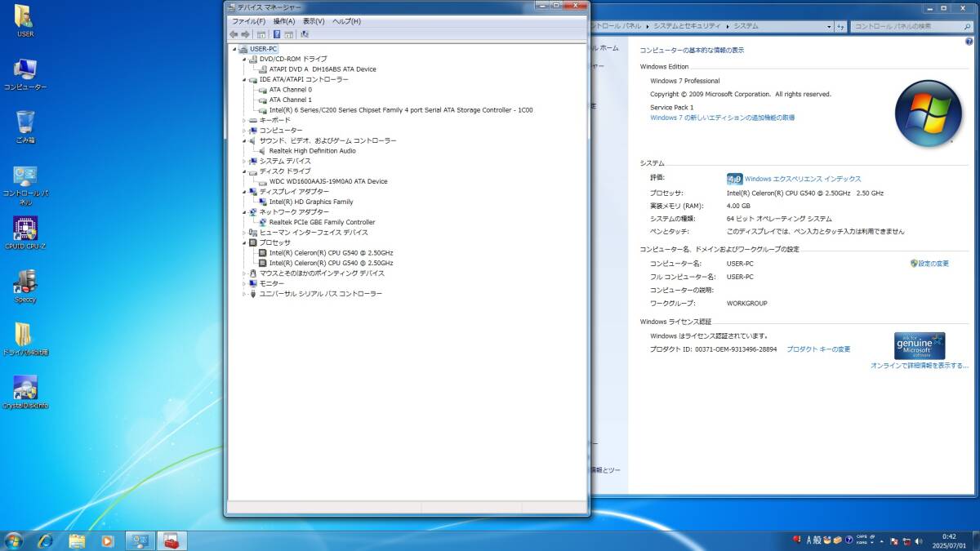The width and height of the screenshot is (980, 551).
Task: Select the CrystalDiskInfo desktop shortcut
Action: click(25, 392)
